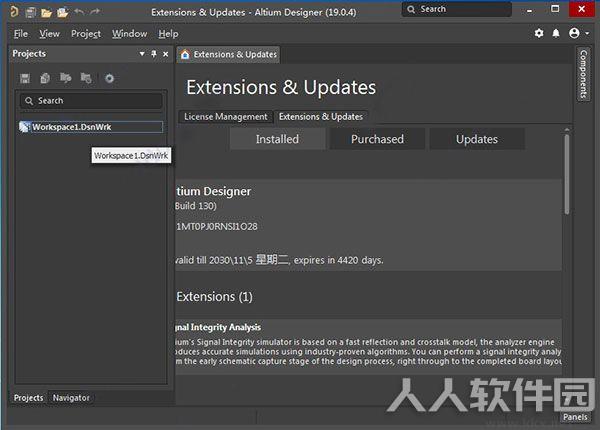Open the notifications bell icon
This screenshot has width=600, height=430.
(x=556, y=34)
